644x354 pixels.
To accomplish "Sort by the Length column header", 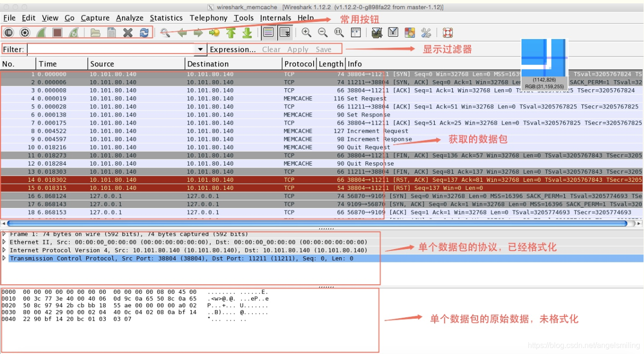I will 331,64.
